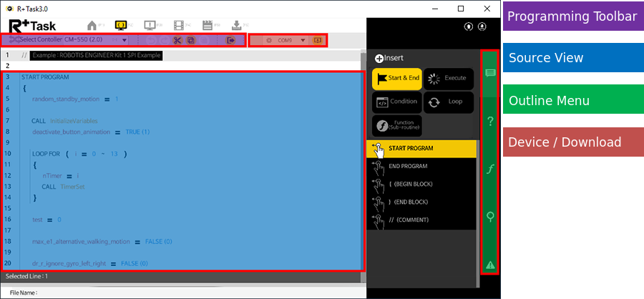
Task: Click the upload arrow circle icon
Action: (469, 26)
